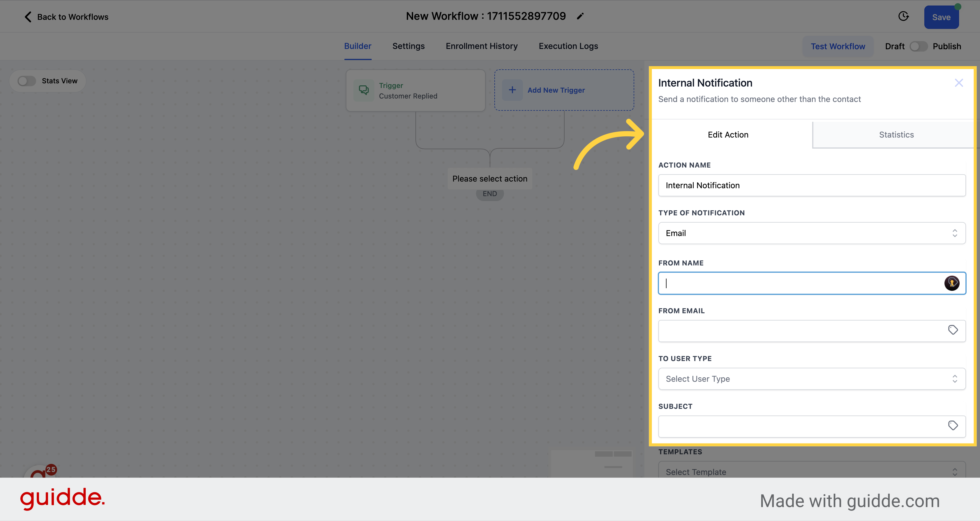The width and height of the screenshot is (980, 521).
Task: Click the customer reply trigger chat icon
Action: pyautogui.click(x=364, y=90)
